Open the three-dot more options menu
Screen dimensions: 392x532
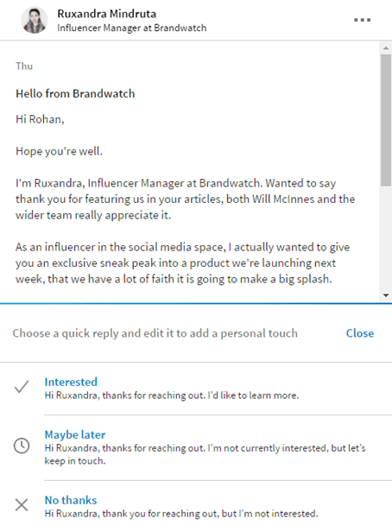pyautogui.click(x=362, y=20)
